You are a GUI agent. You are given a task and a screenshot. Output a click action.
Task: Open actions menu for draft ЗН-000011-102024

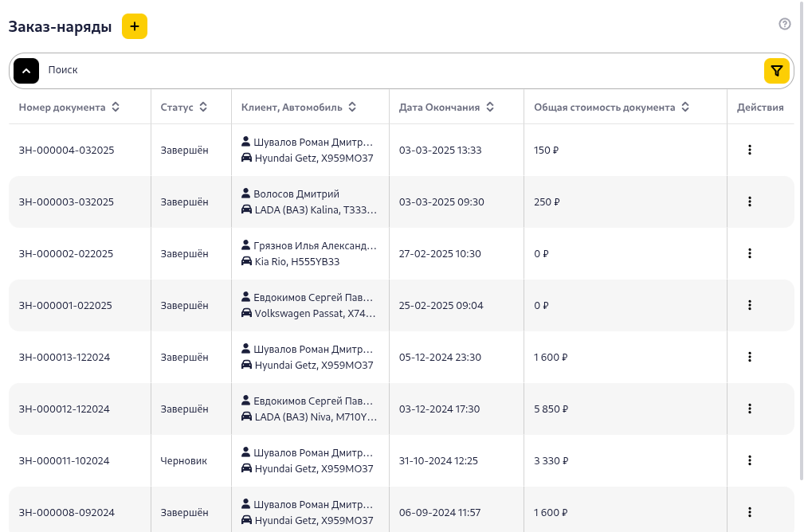749,460
